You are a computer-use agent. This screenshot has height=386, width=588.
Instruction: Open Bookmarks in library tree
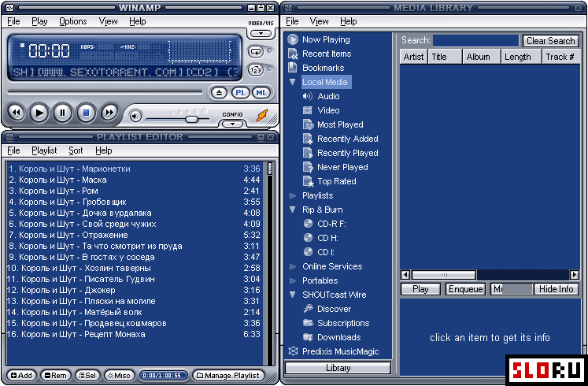[x=323, y=68]
